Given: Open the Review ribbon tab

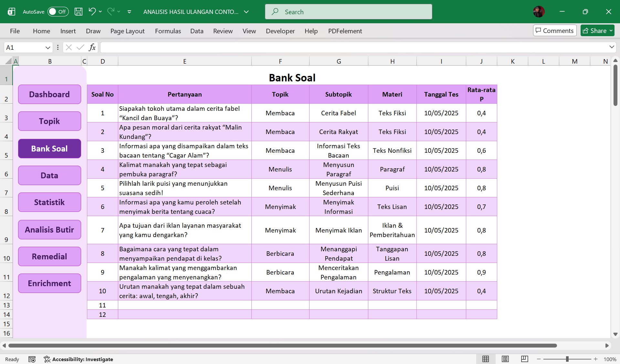Looking at the screenshot, I should pos(223,31).
